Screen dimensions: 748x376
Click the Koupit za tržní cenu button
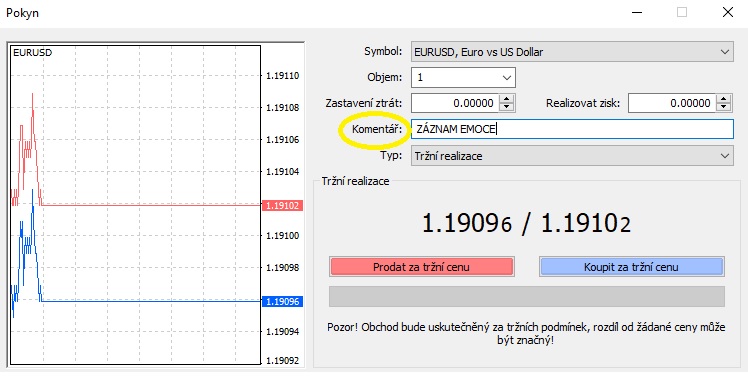click(x=631, y=267)
